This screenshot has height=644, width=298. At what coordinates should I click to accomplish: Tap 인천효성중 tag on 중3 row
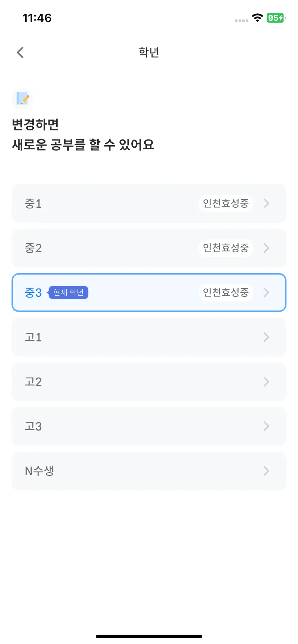click(x=226, y=293)
